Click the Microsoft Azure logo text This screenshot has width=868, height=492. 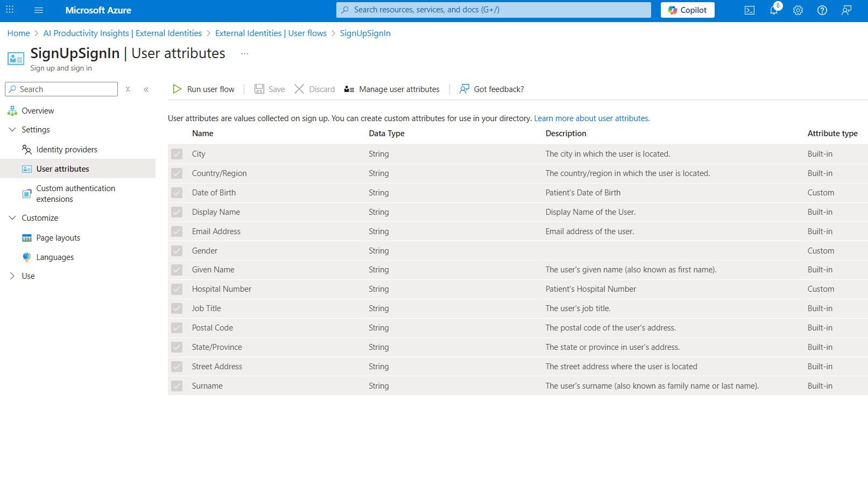[98, 10]
